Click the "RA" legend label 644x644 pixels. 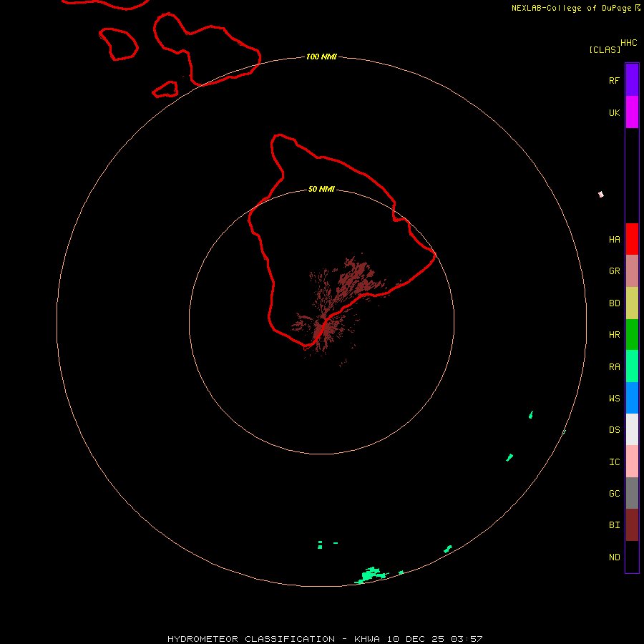click(x=614, y=367)
